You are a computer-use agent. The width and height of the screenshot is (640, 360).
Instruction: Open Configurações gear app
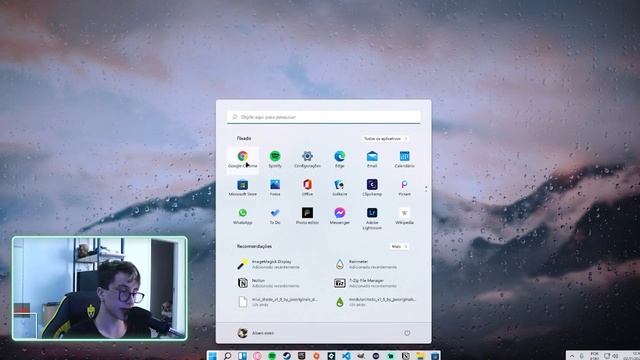click(307, 160)
